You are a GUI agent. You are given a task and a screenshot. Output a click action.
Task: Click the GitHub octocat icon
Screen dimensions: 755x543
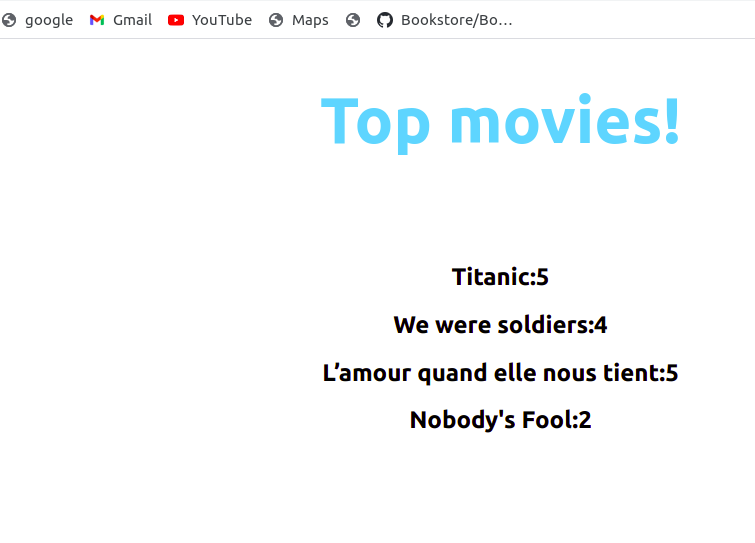pos(385,20)
